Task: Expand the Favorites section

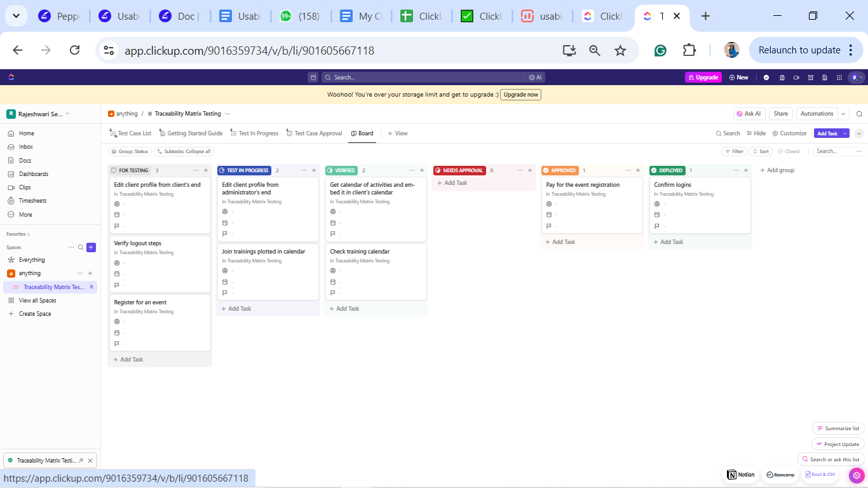Action: click(x=18, y=234)
